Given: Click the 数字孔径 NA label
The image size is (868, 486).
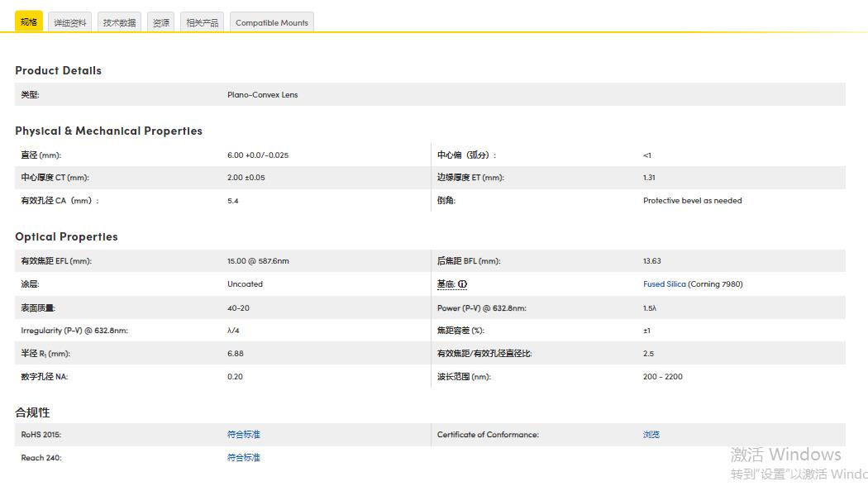Looking at the screenshot, I should (45, 376).
